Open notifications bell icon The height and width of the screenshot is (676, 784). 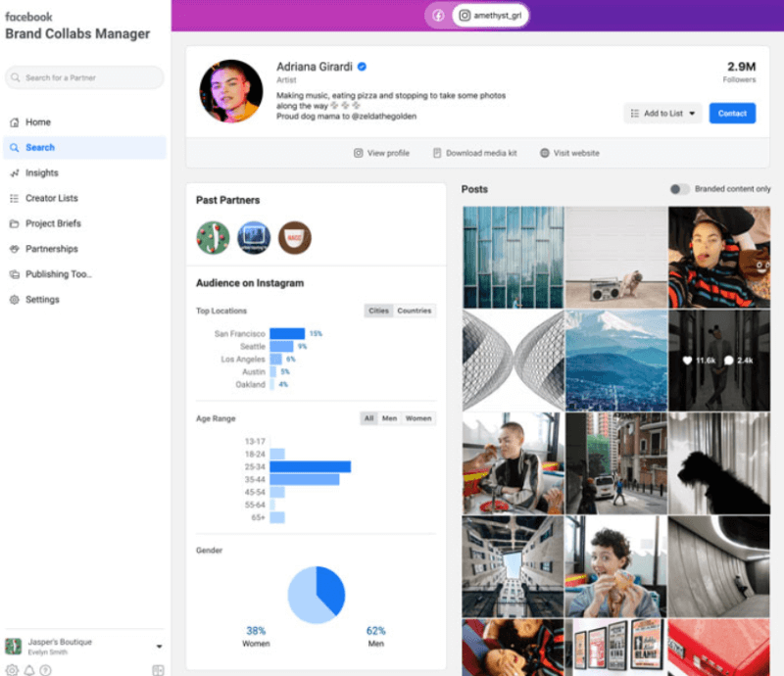(x=29, y=670)
